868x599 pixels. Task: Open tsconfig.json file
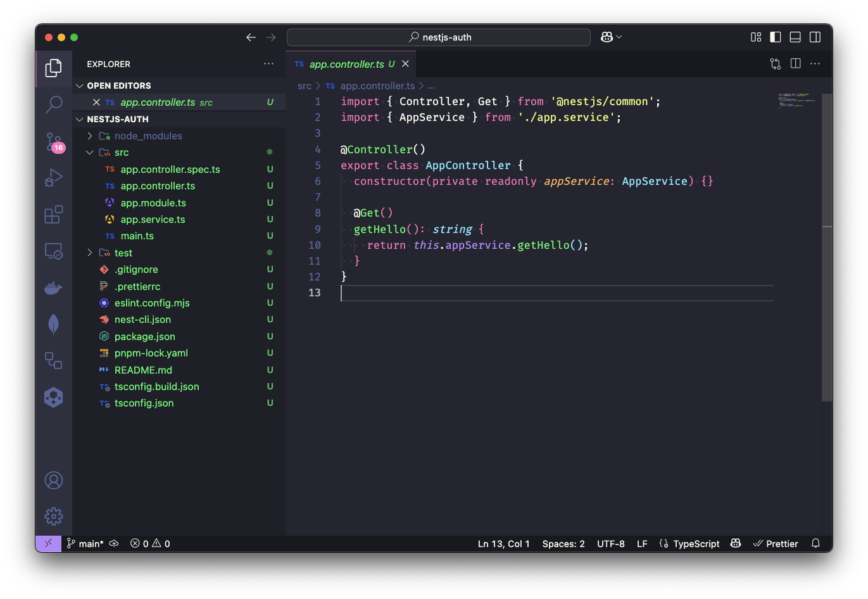pyautogui.click(x=179, y=403)
